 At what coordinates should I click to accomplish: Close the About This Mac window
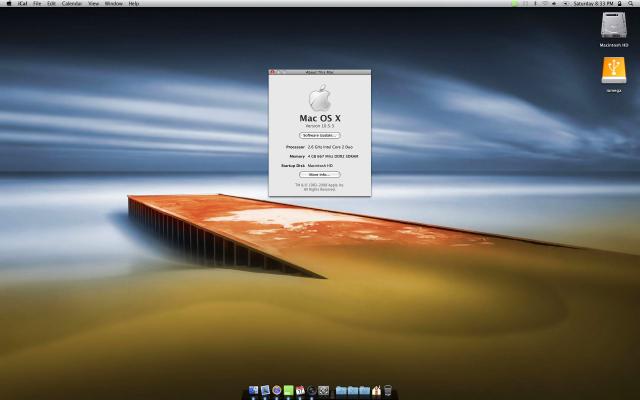(272, 72)
